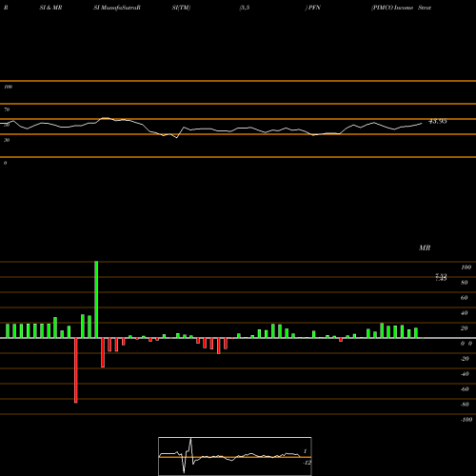476x476 pixels.
Task: Click the 'SI & MR' header label
Action: 50,8
